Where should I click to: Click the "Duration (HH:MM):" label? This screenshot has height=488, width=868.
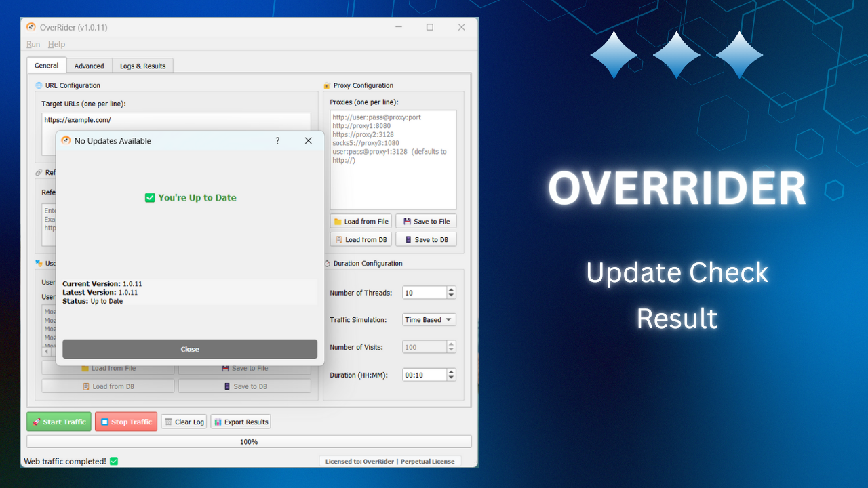tap(359, 375)
